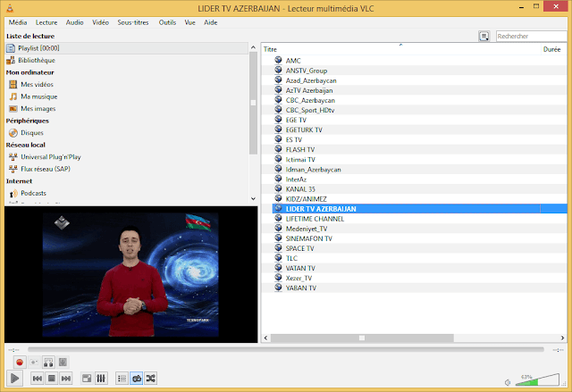Click playlist horizontal scroll left arrow
572x392 pixels.
point(266,338)
